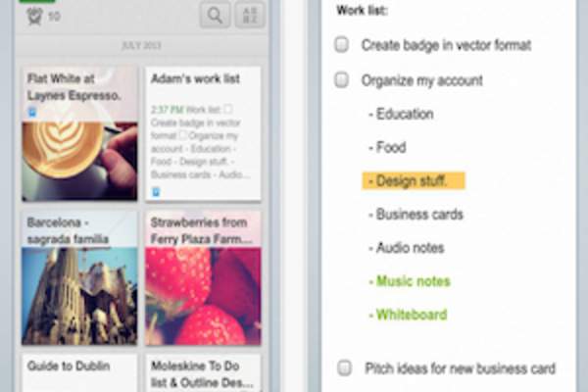This screenshot has height=392, width=588.
Task: Click the blue icon on Adam's work list
Action: (x=156, y=192)
